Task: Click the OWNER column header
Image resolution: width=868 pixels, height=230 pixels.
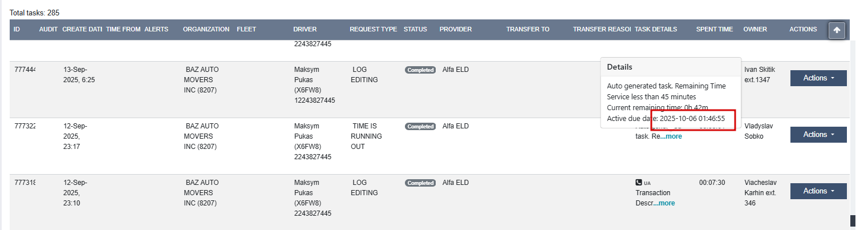Action: pos(755,29)
